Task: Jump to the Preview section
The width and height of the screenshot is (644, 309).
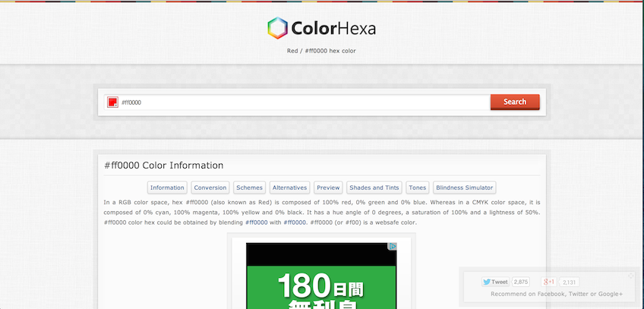Action: click(x=328, y=188)
